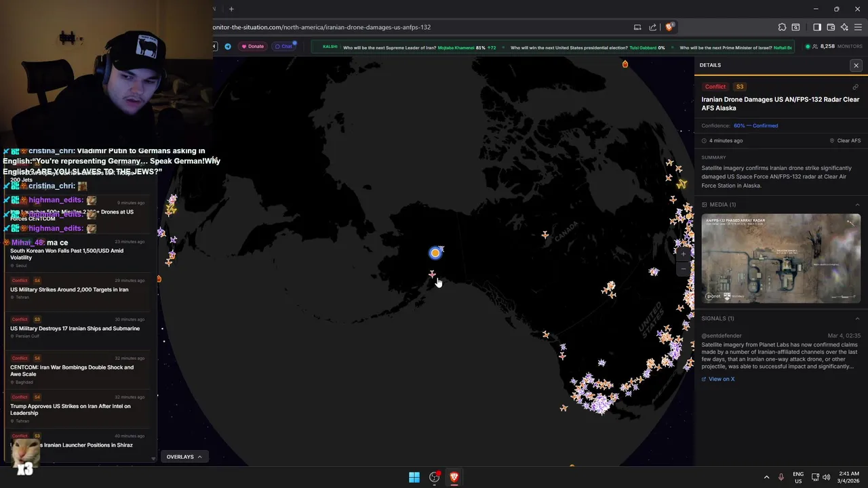Viewport: 868px width, 488px height.
Task: Show hidden system tray icons chevron
Action: tap(766, 477)
